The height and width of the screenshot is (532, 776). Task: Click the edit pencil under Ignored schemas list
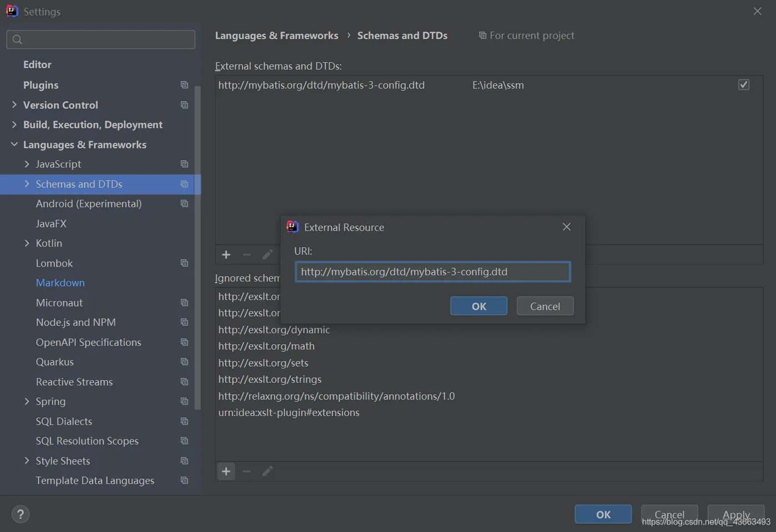(x=267, y=472)
